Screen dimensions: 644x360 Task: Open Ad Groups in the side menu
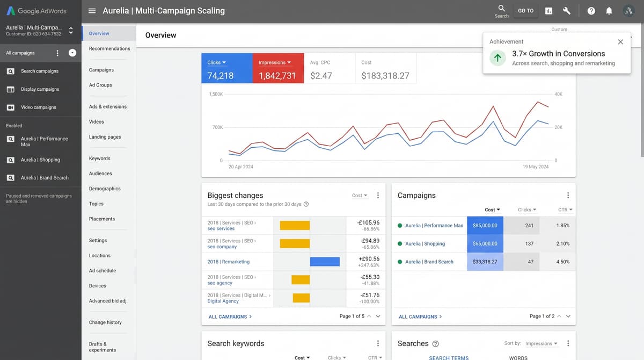100,85
